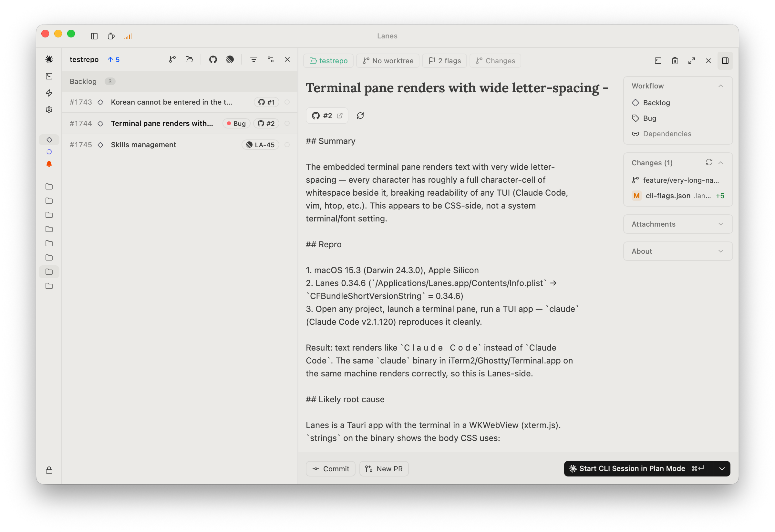
Task: Open the first folder icon in sidebar
Action: tap(49, 186)
